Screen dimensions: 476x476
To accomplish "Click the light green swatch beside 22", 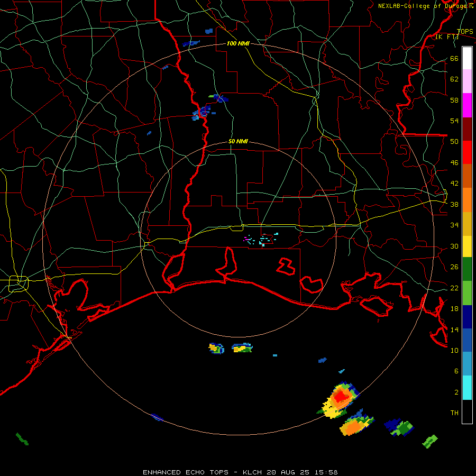I will point(467,293).
